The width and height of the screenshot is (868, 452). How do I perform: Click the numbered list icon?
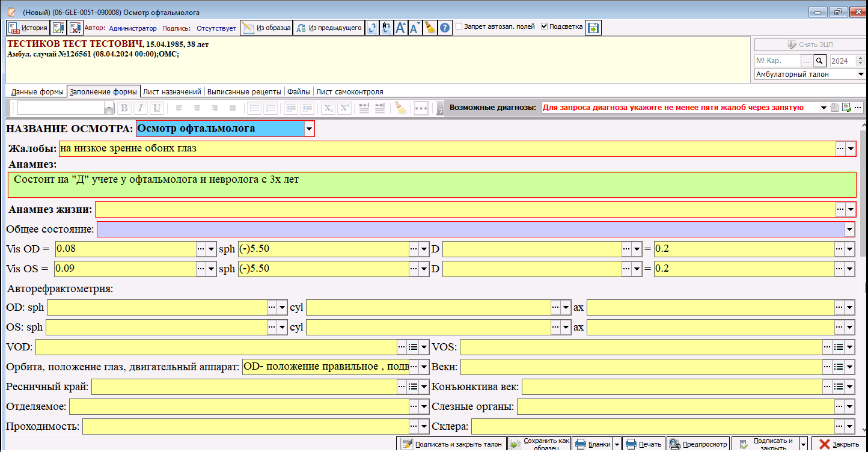click(270, 108)
